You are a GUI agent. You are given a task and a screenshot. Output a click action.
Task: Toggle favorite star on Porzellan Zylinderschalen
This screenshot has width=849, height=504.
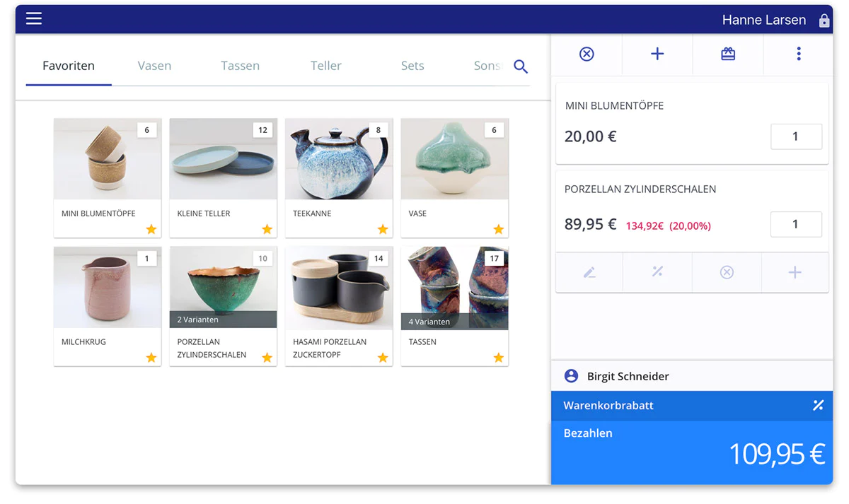click(x=267, y=358)
